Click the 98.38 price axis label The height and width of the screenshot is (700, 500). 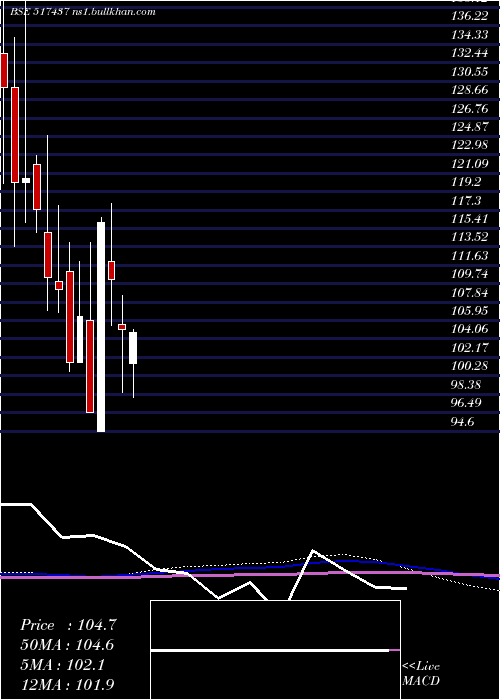pyautogui.click(x=467, y=384)
